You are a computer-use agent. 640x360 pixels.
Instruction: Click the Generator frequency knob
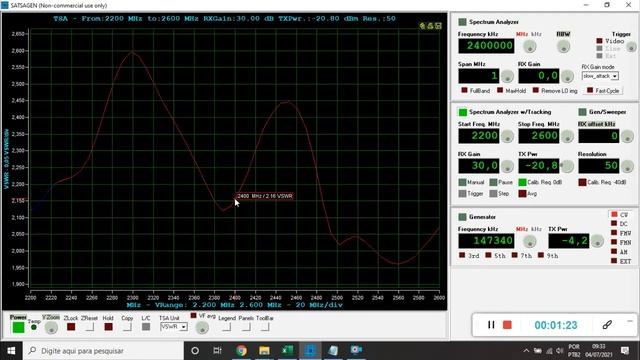point(530,242)
